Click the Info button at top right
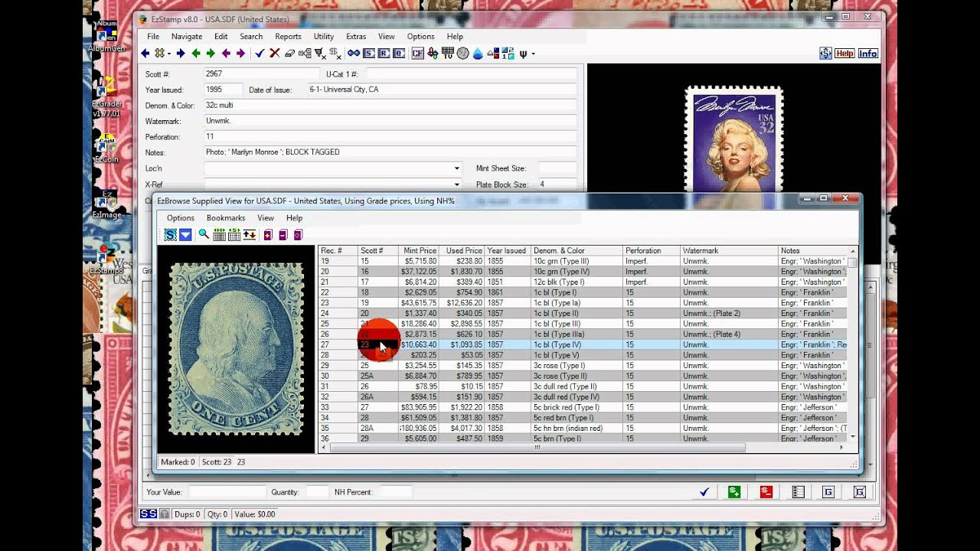Viewport: 980px width, 551px height. pyautogui.click(x=867, y=54)
